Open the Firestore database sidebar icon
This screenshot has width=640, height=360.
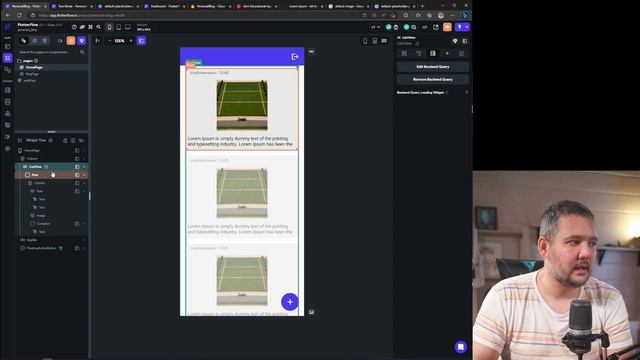pos(7,90)
